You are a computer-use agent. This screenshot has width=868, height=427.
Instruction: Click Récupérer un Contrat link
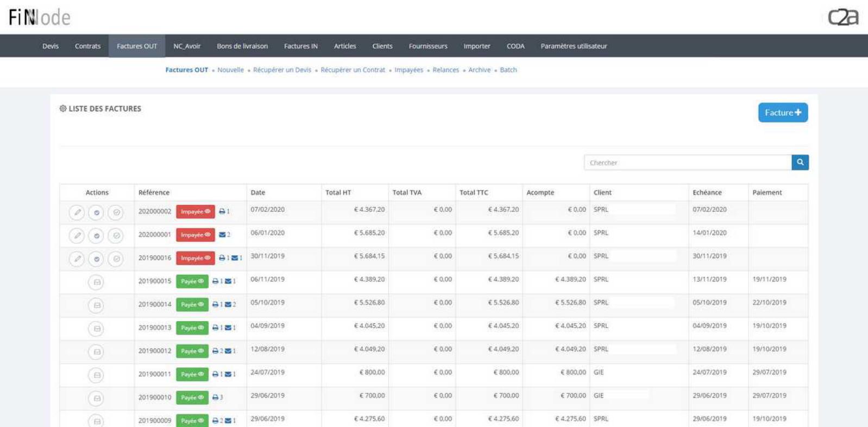353,70
